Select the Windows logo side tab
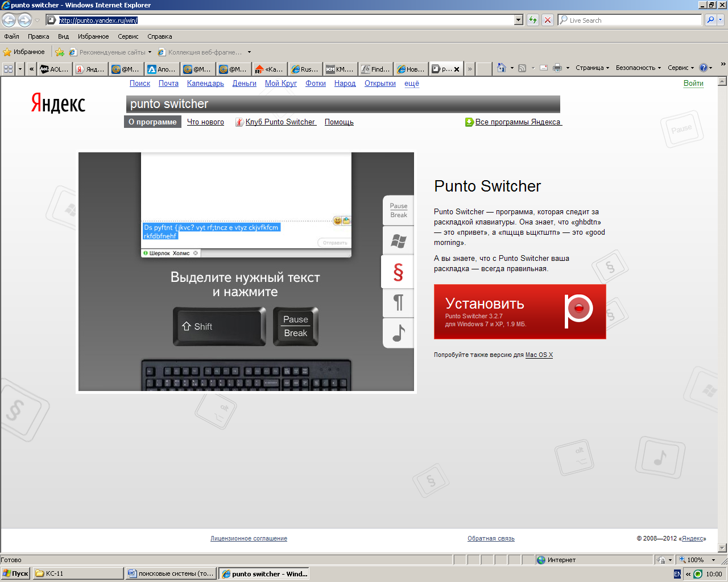This screenshot has width=728, height=582. [398, 241]
